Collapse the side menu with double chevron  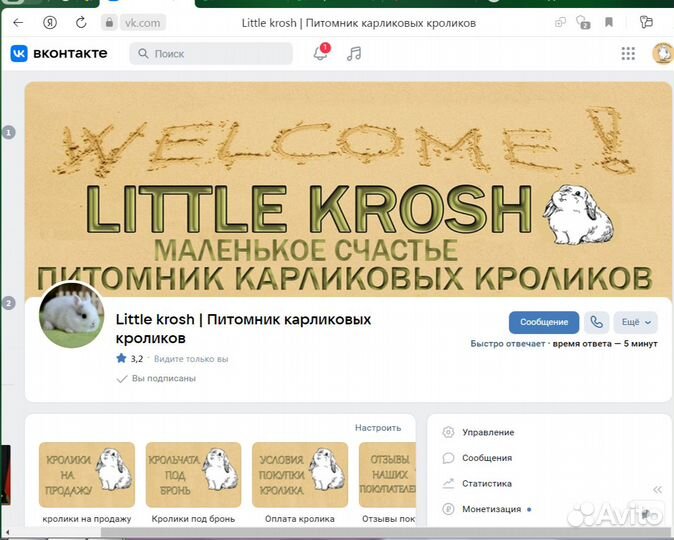pos(657,490)
